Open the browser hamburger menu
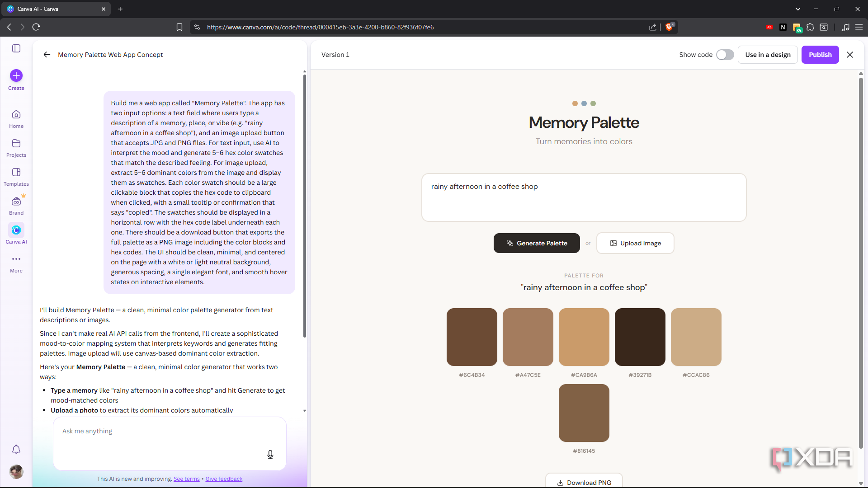The width and height of the screenshot is (868, 488). click(x=859, y=27)
